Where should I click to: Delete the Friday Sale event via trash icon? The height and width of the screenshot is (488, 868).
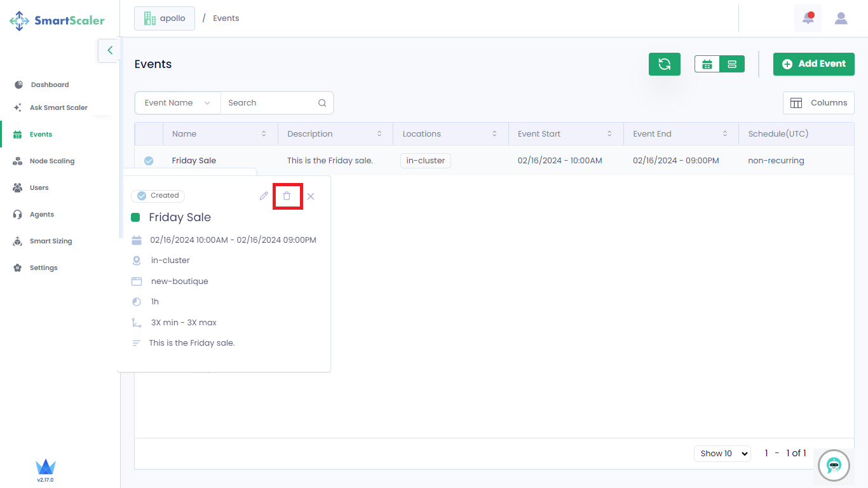(287, 196)
